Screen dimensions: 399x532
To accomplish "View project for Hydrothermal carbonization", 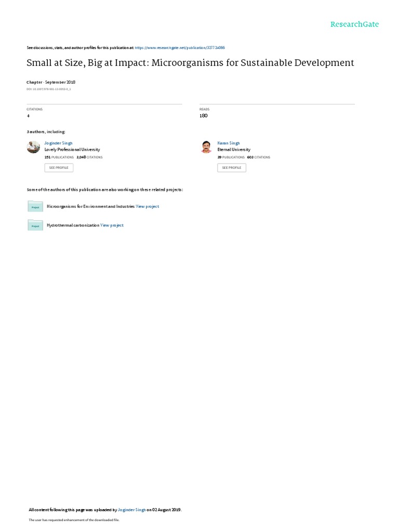I will 112,225.
